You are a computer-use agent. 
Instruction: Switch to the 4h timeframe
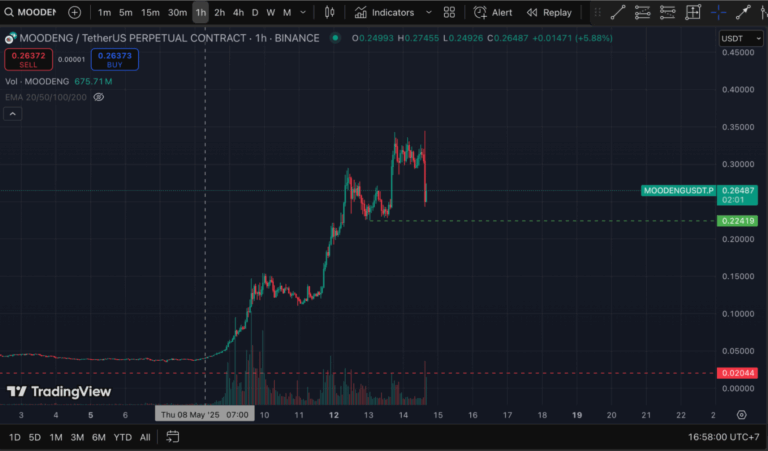tap(238, 13)
